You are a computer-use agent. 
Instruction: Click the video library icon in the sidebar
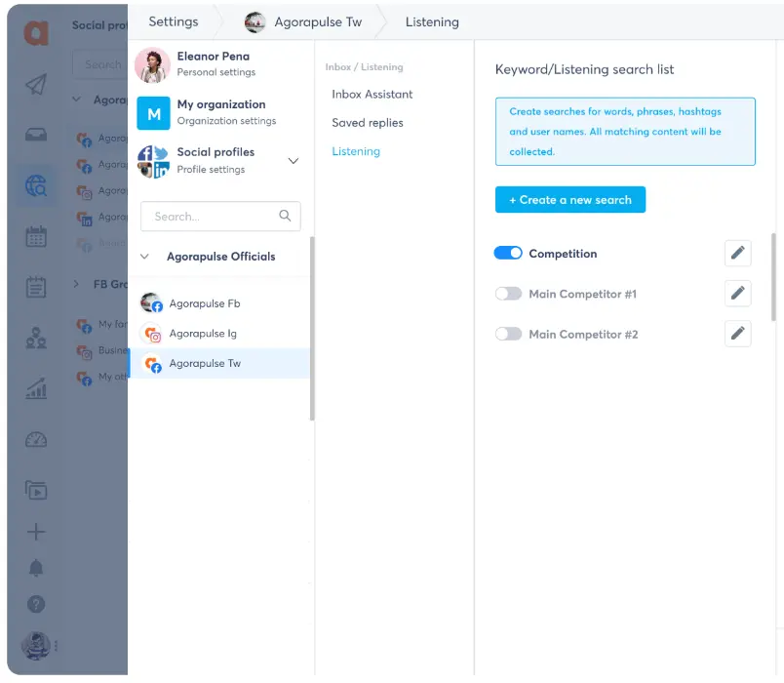click(35, 491)
